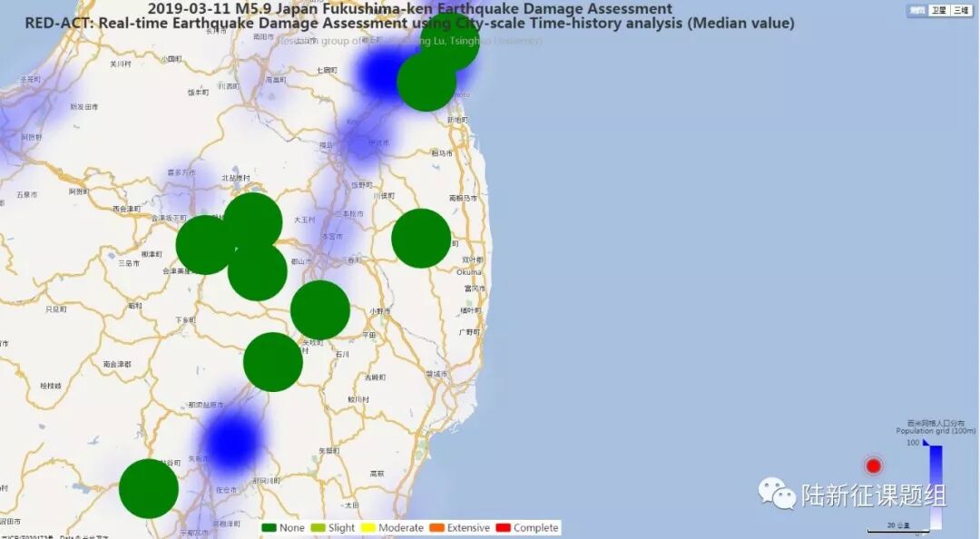The width and height of the screenshot is (980, 539).
Task: Click the green marker next to 会津美里町
Action: point(205,245)
